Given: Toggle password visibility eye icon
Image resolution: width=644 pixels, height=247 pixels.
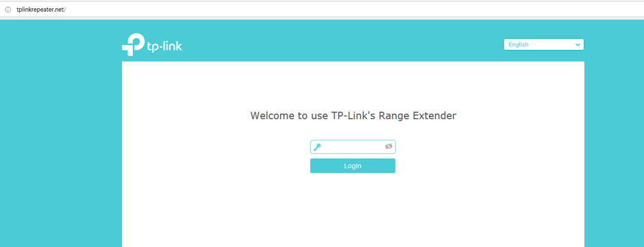Looking at the screenshot, I should click(x=388, y=146).
